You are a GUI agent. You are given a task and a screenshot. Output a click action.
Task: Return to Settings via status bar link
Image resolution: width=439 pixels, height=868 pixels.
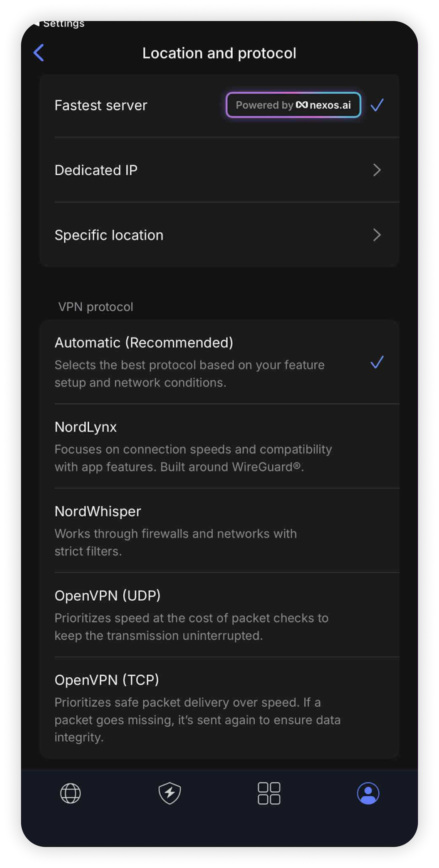click(x=60, y=23)
